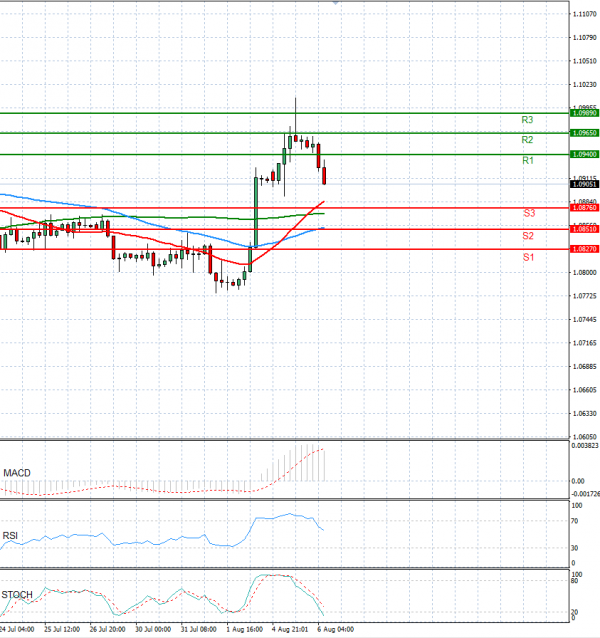Click the 1.06330 price axis value

(585, 413)
